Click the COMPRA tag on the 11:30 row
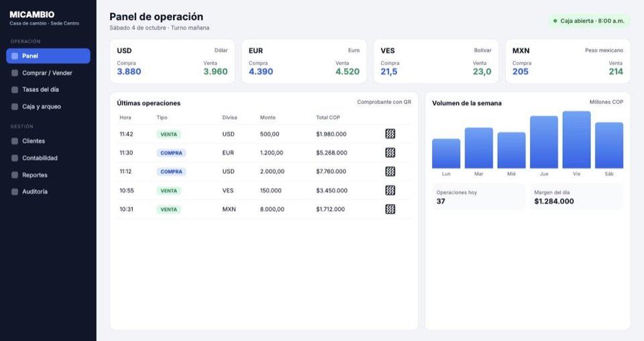This screenshot has height=341, width=644. (171, 153)
